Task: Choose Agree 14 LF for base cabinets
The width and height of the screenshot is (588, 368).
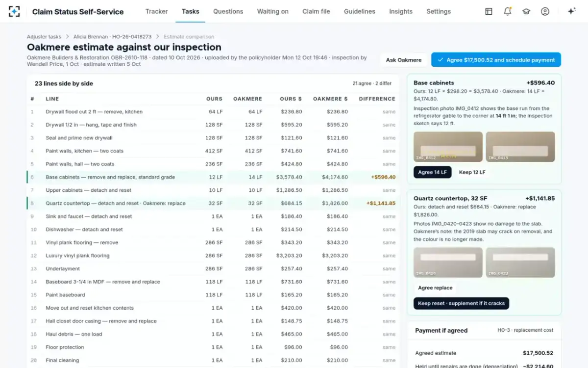Action: click(x=432, y=172)
